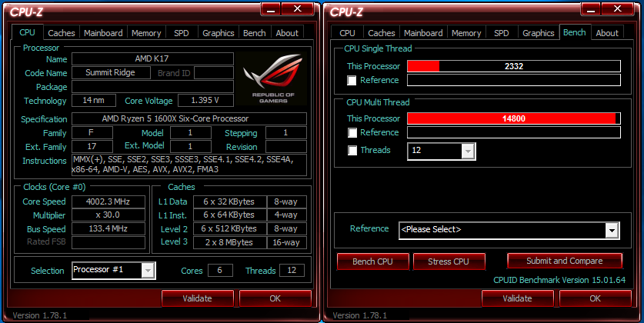Click the AMD K17 name field
The height and width of the screenshot is (323, 644).
pos(152,58)
